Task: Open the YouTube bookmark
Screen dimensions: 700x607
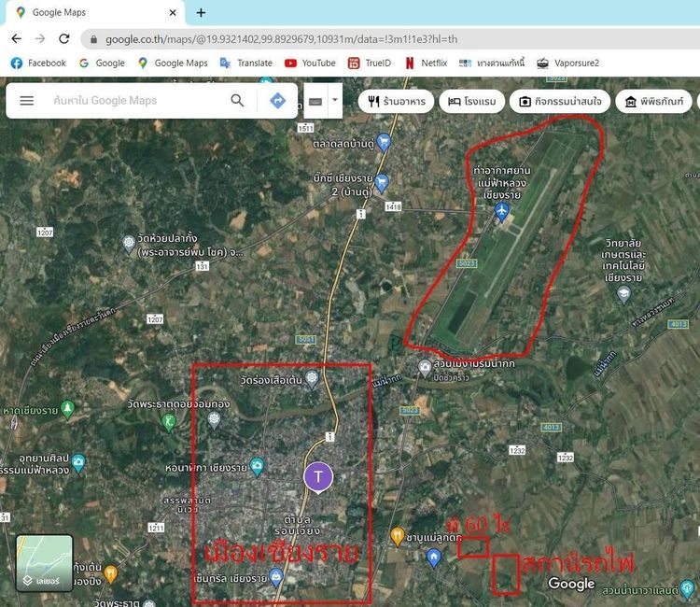Action: click(310, 63)
